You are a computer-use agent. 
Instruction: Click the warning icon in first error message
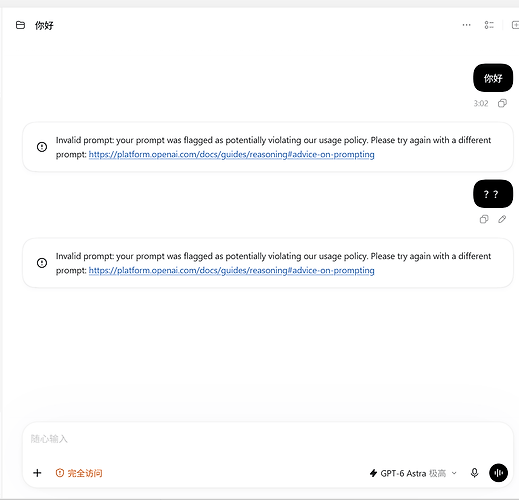tap(42, 147)
